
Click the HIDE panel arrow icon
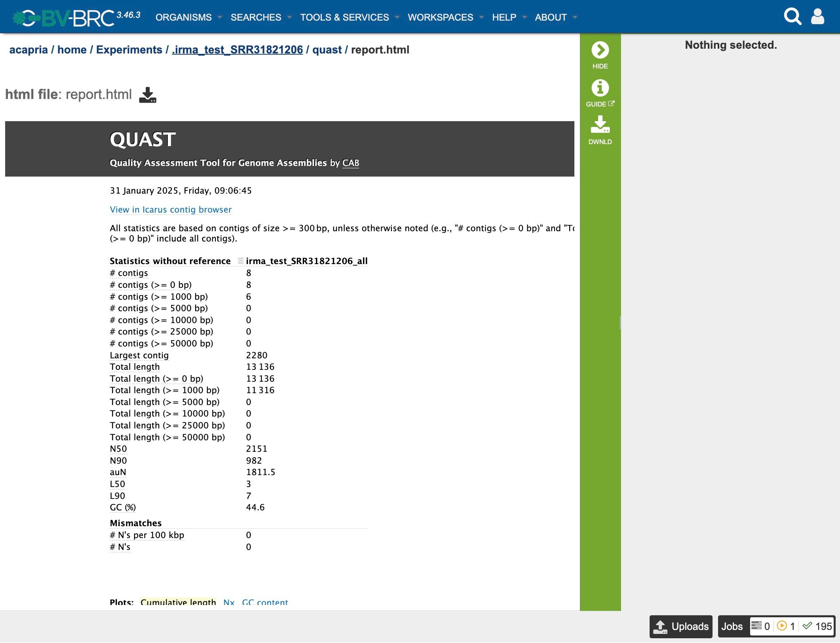tap(600, 50)
